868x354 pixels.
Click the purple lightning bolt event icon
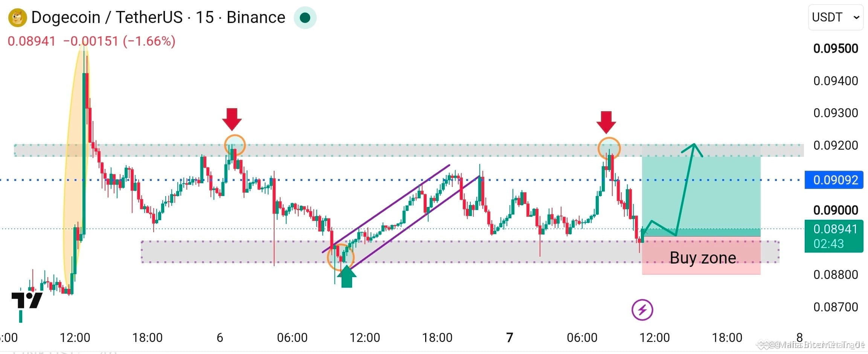642,310
